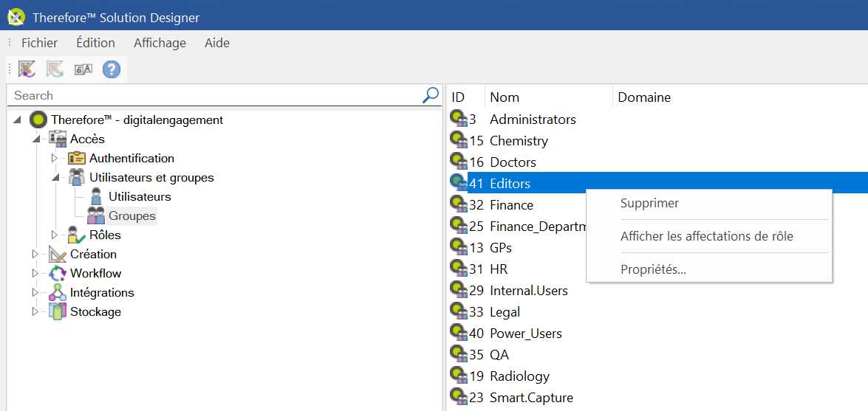Click the Intégrations connector icon
This screenshot has height=411, width=868.
(x=58, y=293)
